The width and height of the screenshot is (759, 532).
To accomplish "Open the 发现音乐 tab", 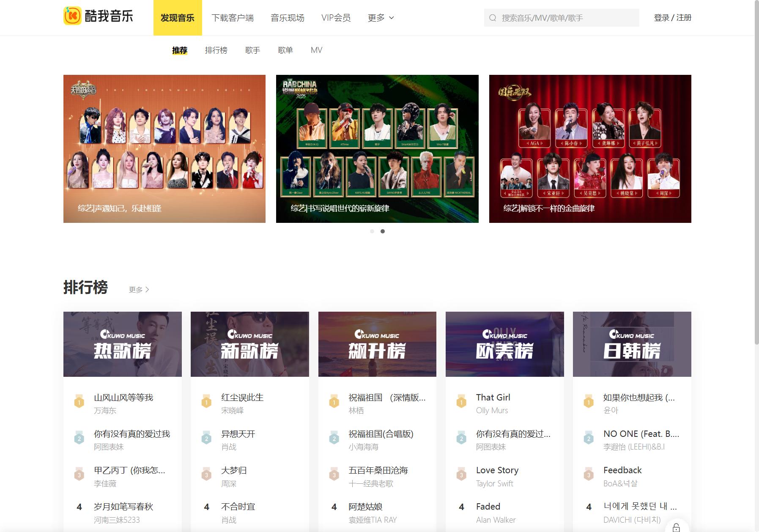I will click(178, 18).
